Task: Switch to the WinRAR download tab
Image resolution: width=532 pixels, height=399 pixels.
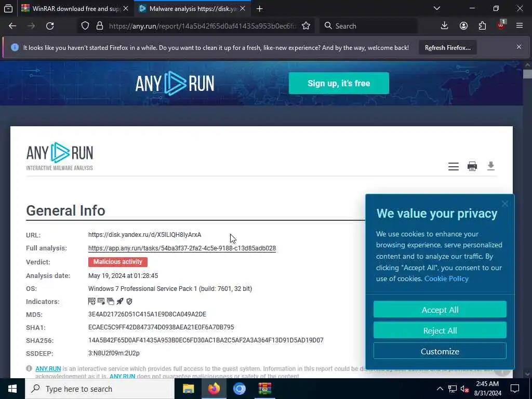Action: tap(75, 9)
